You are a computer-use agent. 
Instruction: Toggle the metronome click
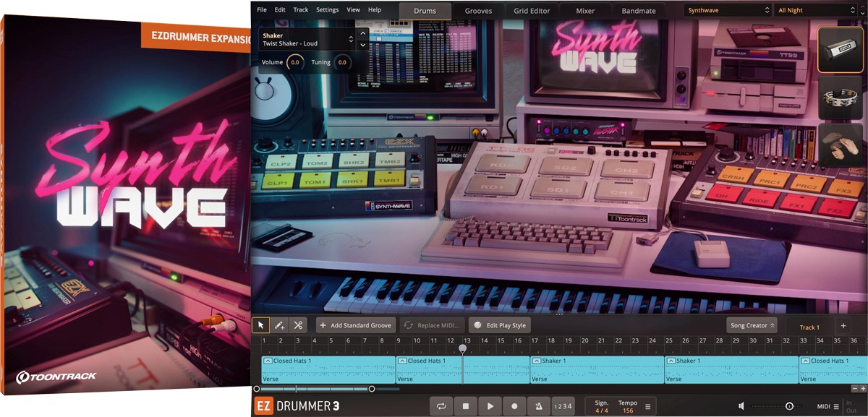539,406
